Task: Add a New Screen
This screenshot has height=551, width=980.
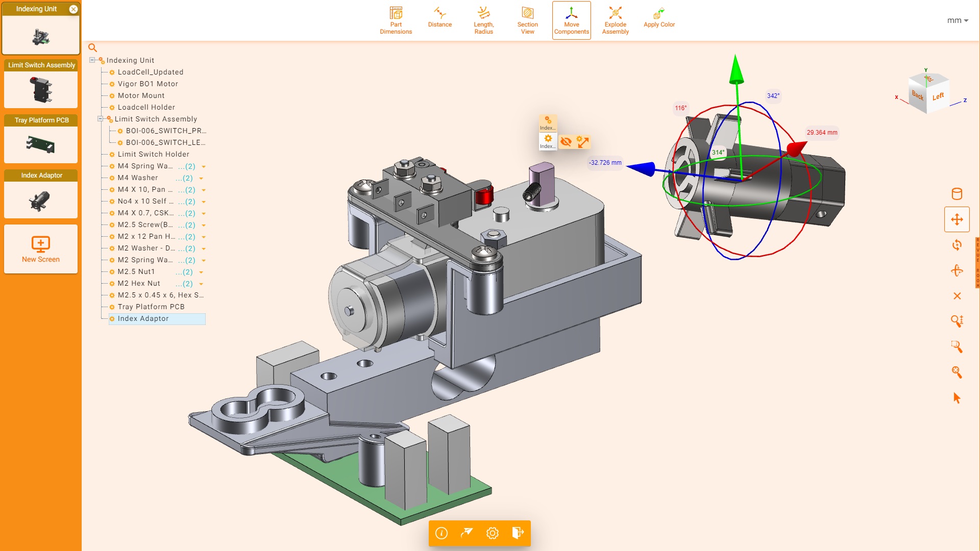Action: click(x=41, y=249)
